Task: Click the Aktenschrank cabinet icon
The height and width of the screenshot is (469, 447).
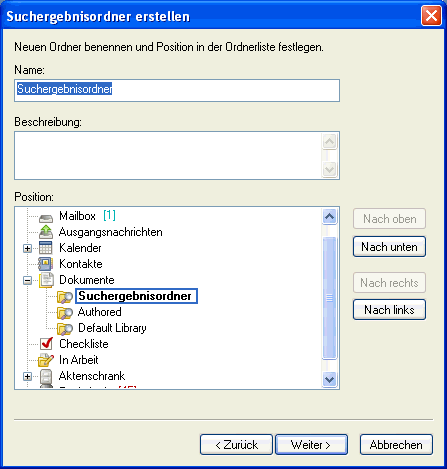Action: coord(46,377)
